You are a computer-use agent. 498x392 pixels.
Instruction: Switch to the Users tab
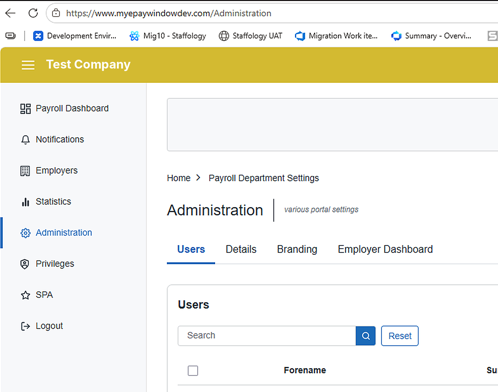coord(191,249)
